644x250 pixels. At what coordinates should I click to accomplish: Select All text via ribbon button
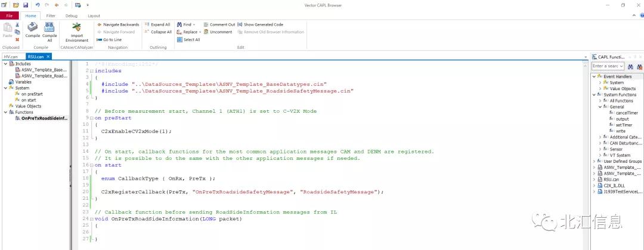coord(188,39)
